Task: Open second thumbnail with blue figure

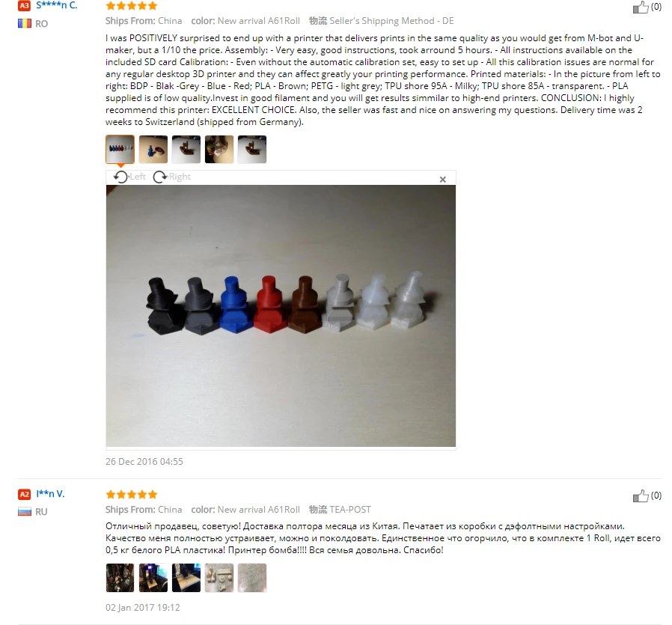Action: (153, 149)
